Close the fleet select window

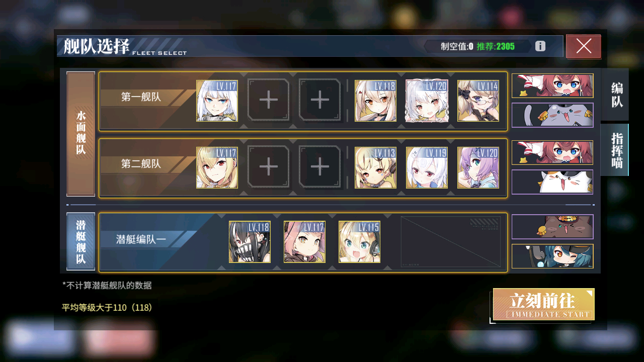tap(584, 46)
